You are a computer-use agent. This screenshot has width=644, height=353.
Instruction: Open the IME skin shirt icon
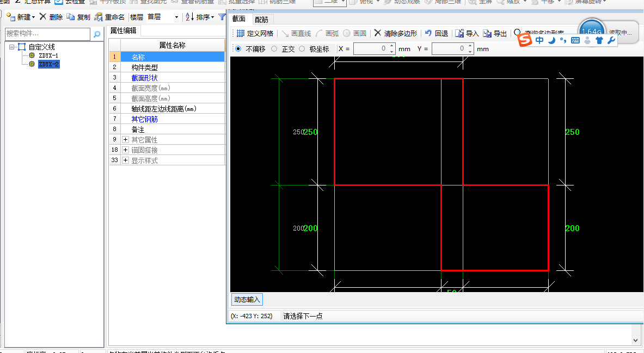point(599,40)
